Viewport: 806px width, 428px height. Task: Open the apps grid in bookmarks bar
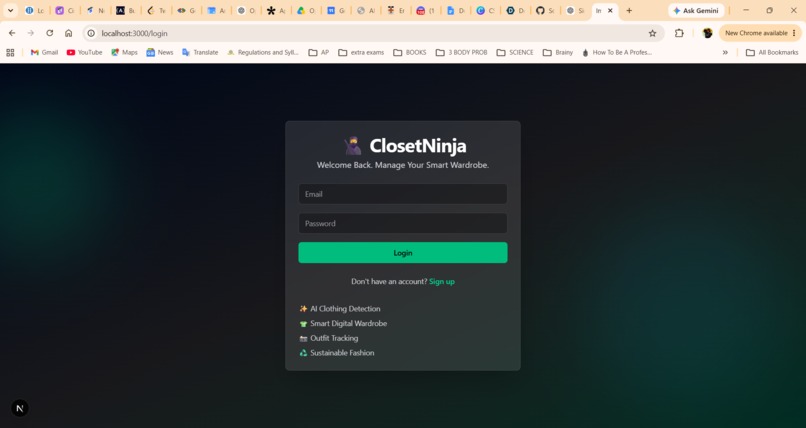click(10, 52)
